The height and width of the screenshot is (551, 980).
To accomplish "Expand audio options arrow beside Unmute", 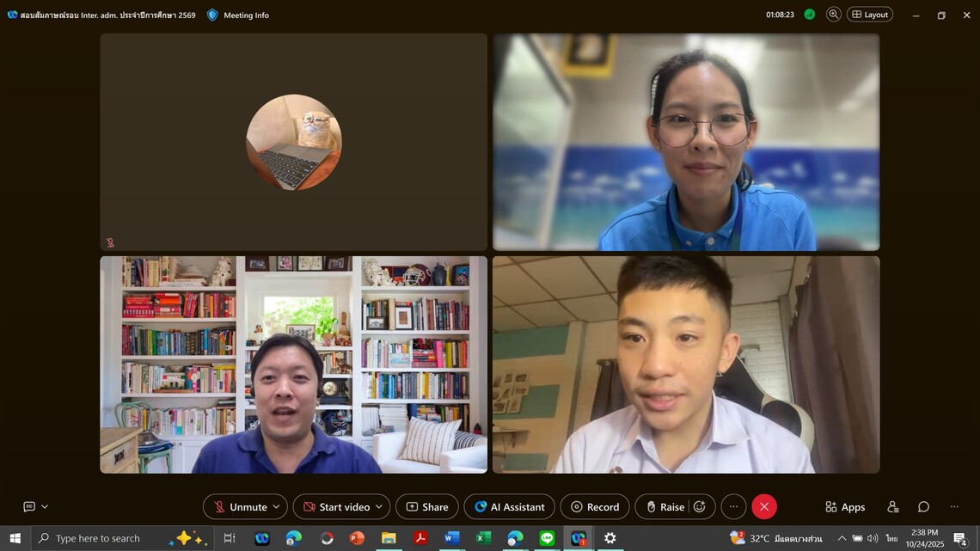I will click(x=276, y=507).
